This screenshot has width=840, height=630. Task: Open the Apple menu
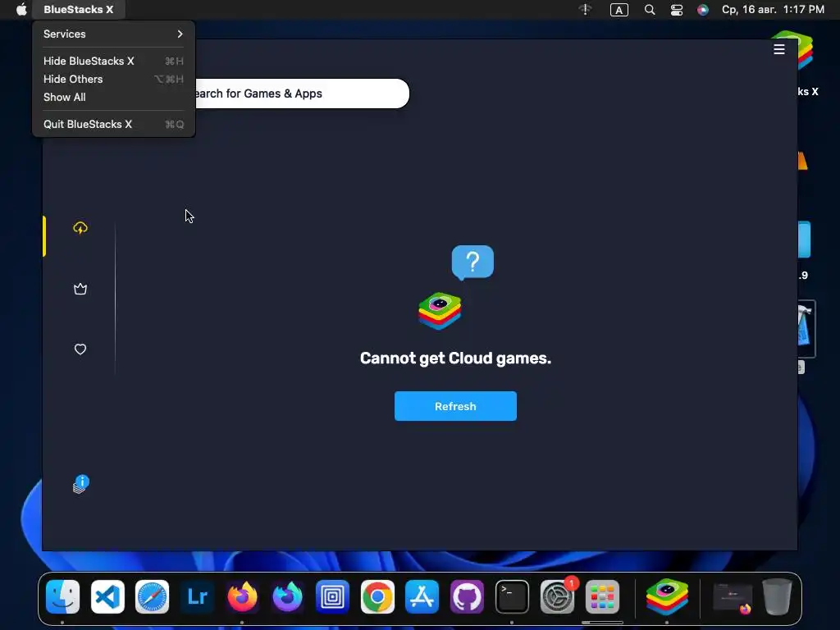coord(21,10)
